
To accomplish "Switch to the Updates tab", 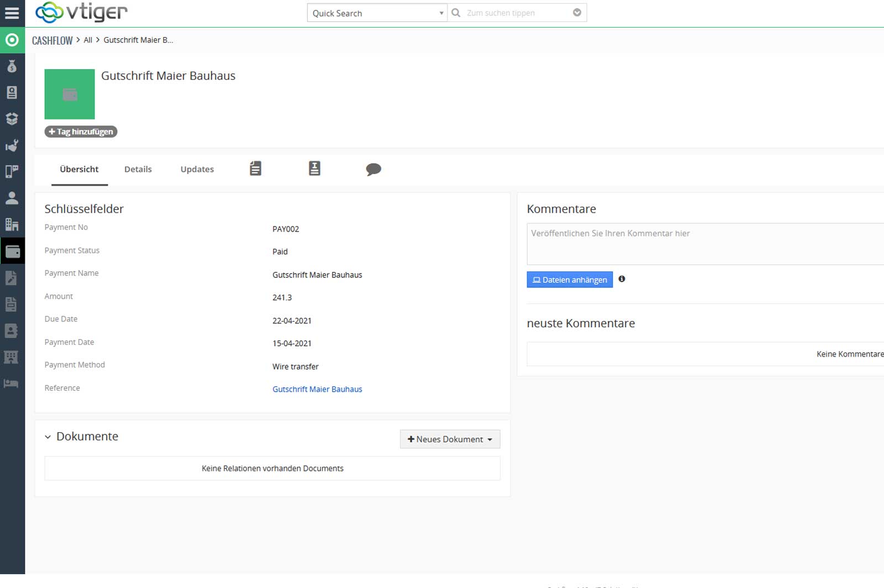I will click(x=197, y=169).
